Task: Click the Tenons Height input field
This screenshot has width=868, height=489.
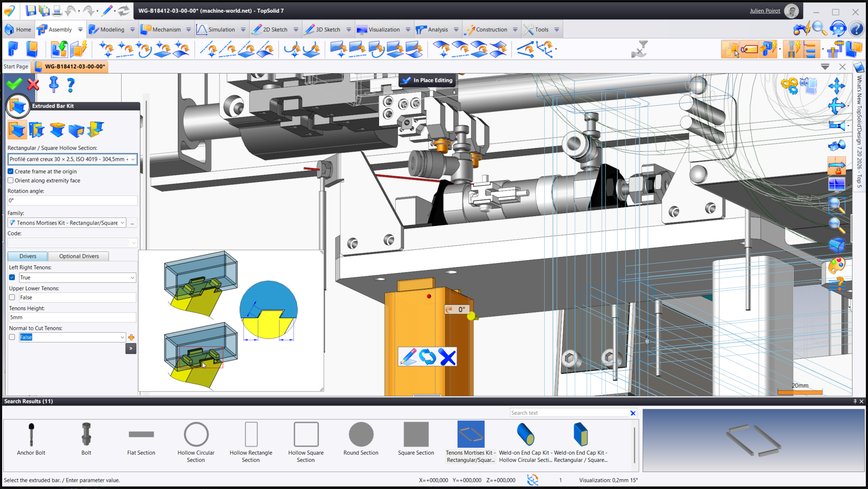Action: click(x=72, y=317)
